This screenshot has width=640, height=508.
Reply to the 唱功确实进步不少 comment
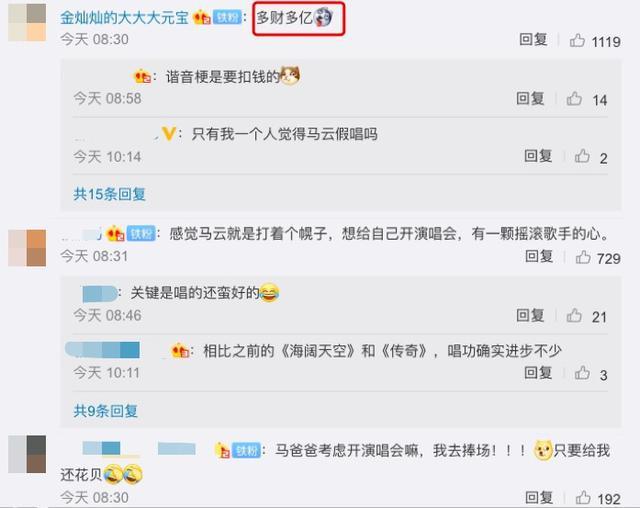click(538, 373)
